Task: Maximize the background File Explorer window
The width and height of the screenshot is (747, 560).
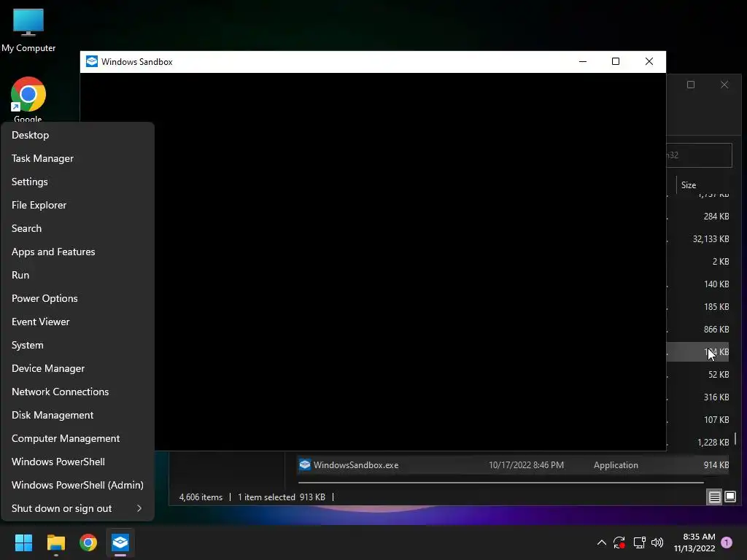Action: (x=691, y=85)
